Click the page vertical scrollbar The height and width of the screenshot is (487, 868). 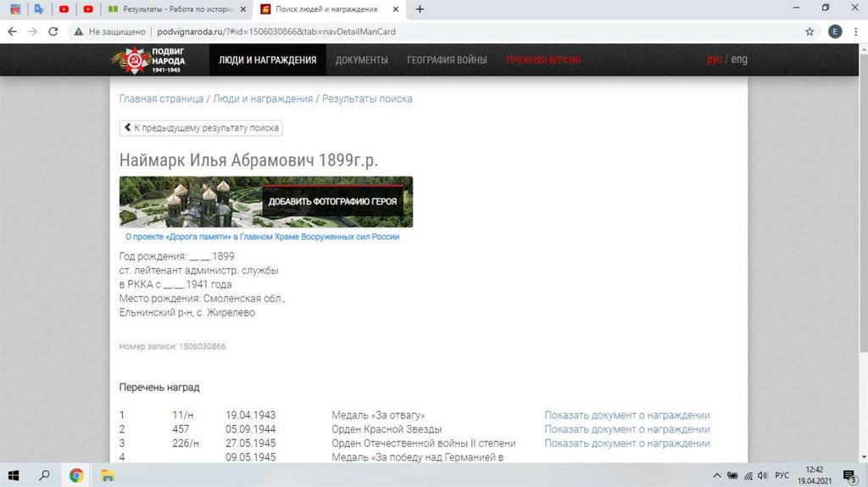click(x=863, y=203)
